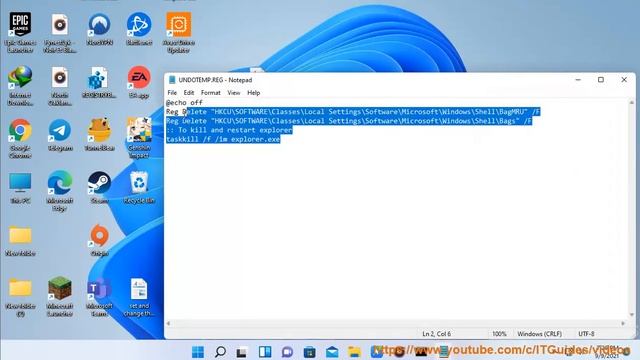Minimize the Notepad window
640x360 pixels.
(578, 80)
